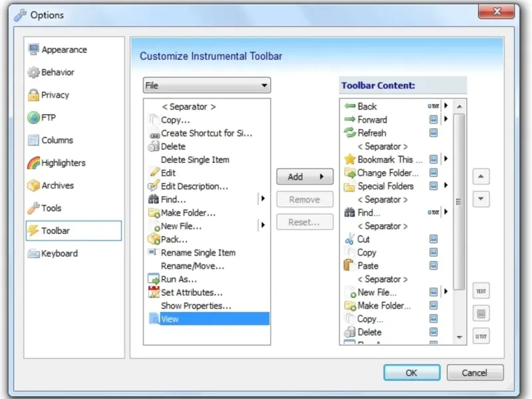Image resolution: width=532 pixels, height=399 pixels.
Task: Select the FTP category
Action: [42, 118]
